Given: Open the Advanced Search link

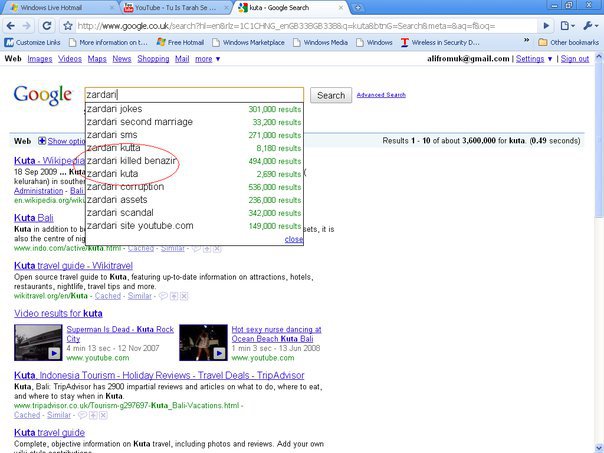Looking at the screenshot, I should [381, 95].
